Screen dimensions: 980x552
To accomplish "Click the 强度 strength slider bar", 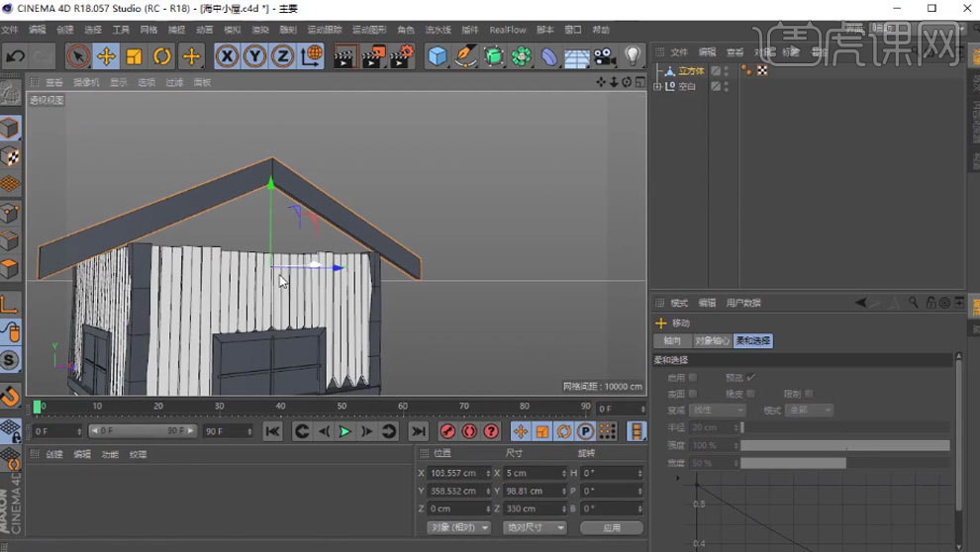I will pyautogui.click(x=844, y=445).
